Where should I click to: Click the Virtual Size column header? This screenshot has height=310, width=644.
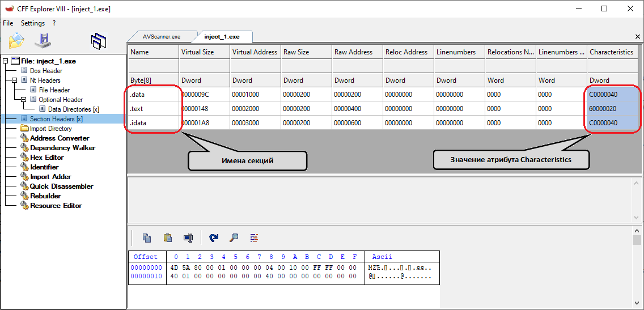204,52
